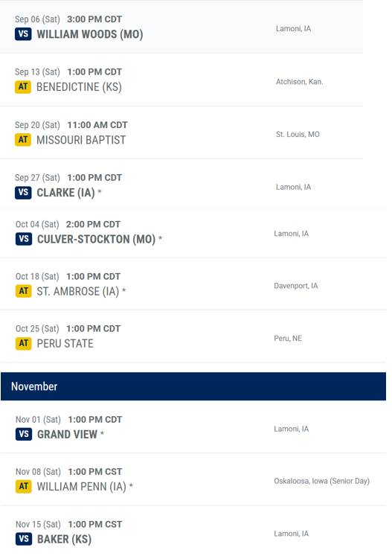The width and height of the screenshot is (392, 559).
Task: Open the St. Ambrose (IA) opponent link
Action: click(x=78, y=291)
